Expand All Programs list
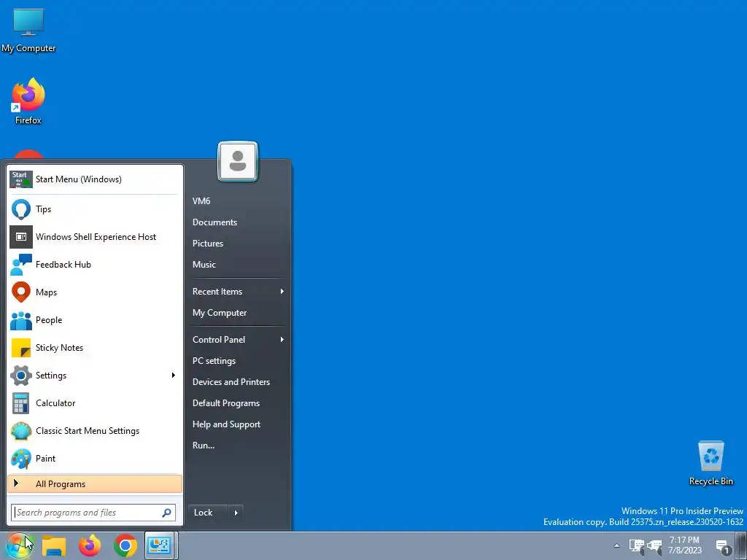747x560 pixels. 95,484
